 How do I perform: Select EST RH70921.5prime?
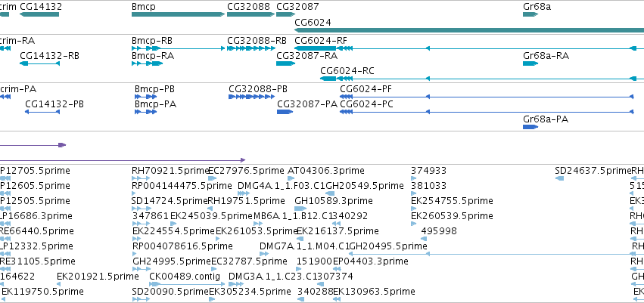tap(142, 178)
